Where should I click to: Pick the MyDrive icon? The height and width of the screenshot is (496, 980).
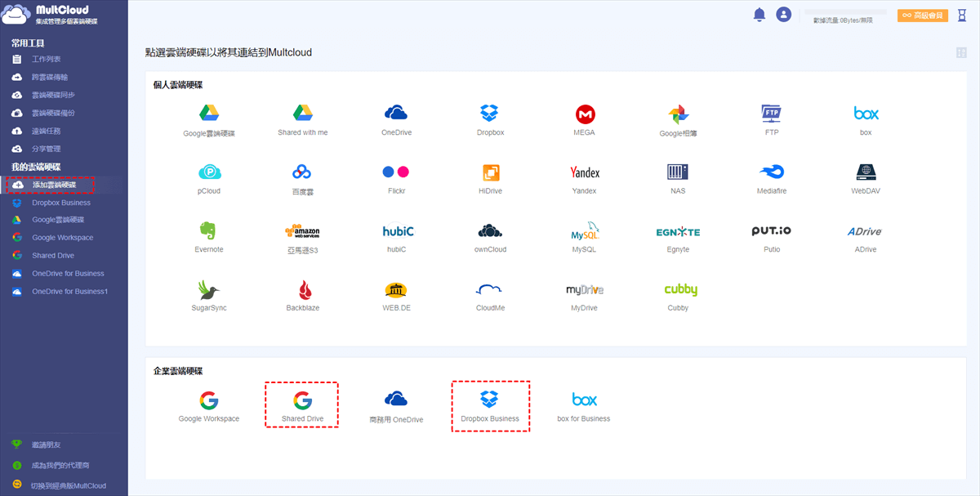(x=585, y=290)
